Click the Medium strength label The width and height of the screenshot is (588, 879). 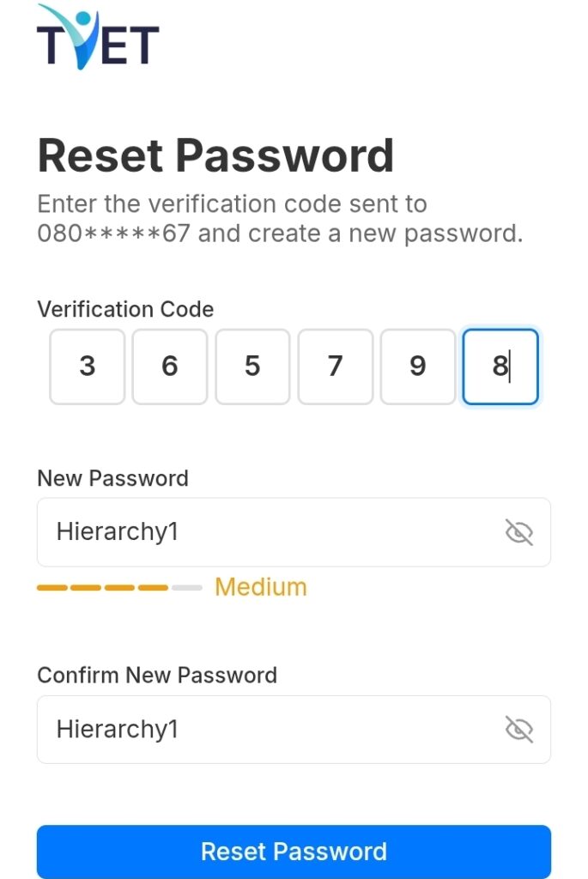pos(260,587)
